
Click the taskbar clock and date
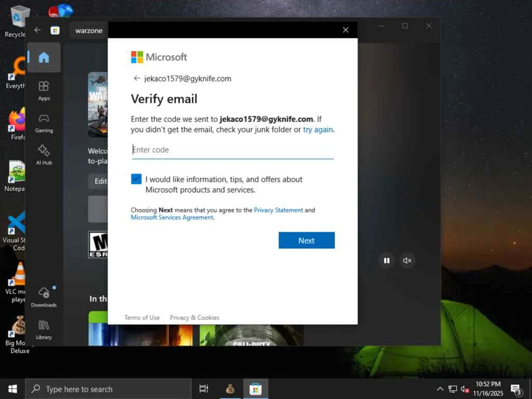[488, 389]
